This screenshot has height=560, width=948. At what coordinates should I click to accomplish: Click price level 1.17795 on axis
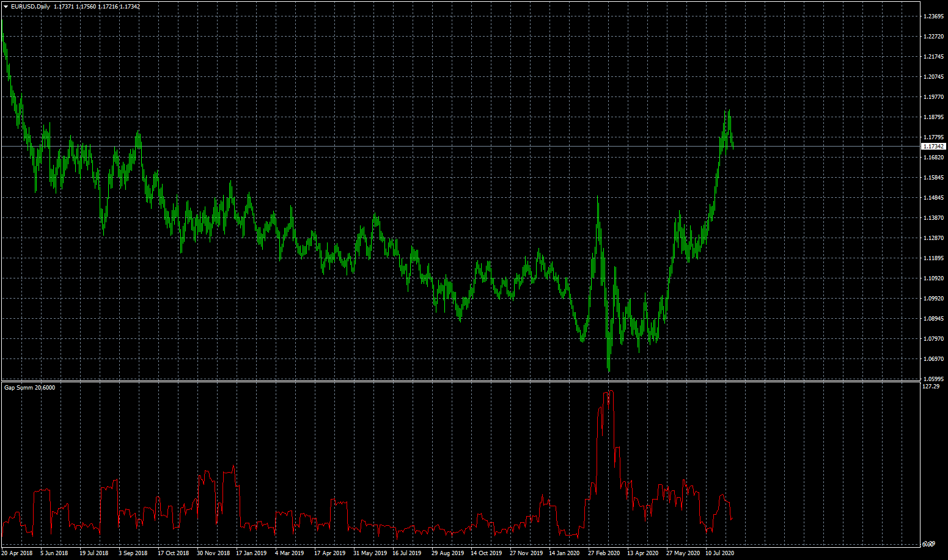point(933,137)
